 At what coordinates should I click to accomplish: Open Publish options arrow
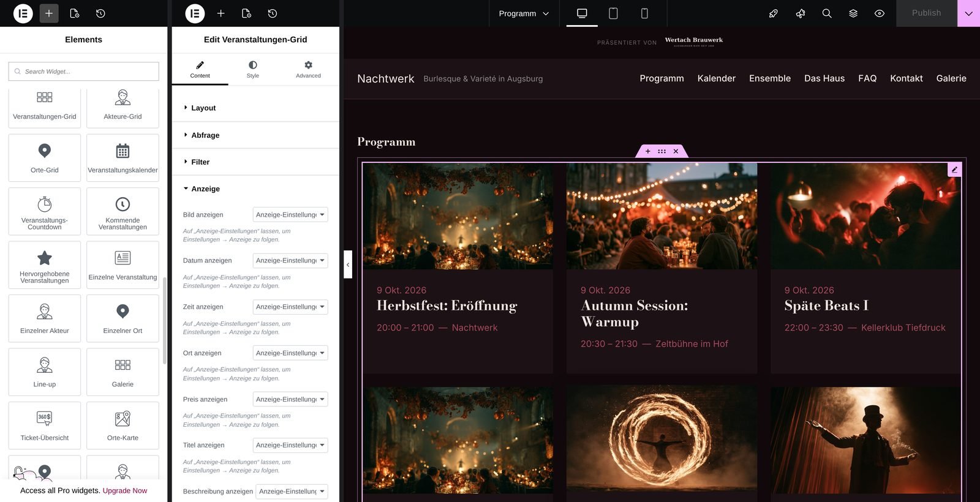click(968, 13)
